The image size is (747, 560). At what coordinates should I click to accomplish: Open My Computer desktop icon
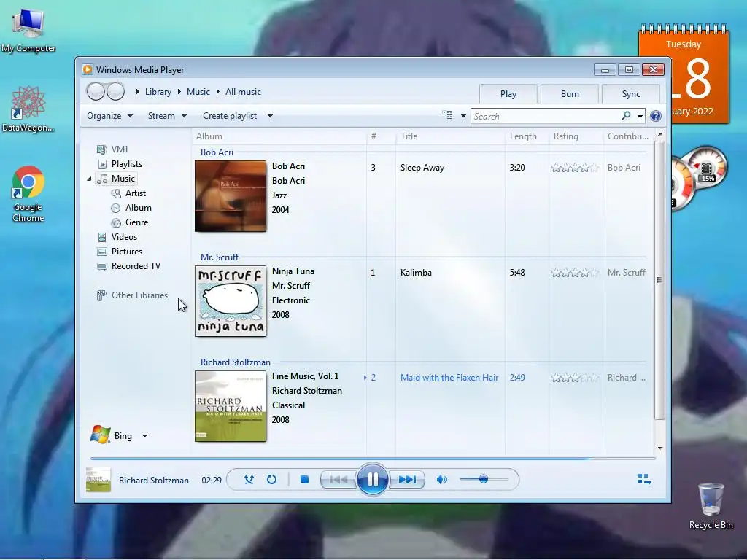tap(28, 31)
